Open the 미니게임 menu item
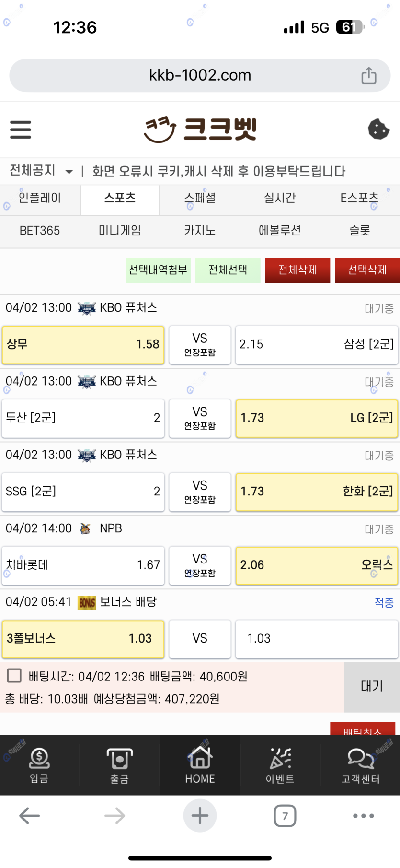 [119, 231]
